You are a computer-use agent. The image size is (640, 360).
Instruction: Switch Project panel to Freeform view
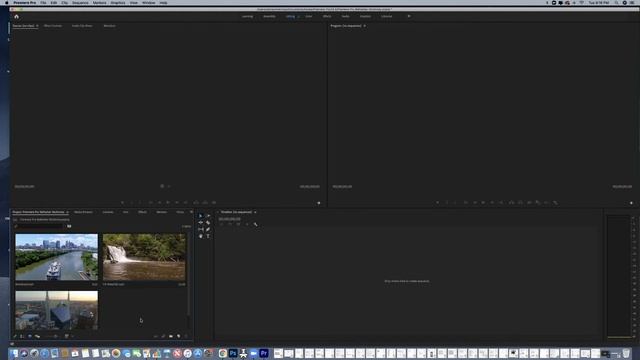click(x=37, y=336)
